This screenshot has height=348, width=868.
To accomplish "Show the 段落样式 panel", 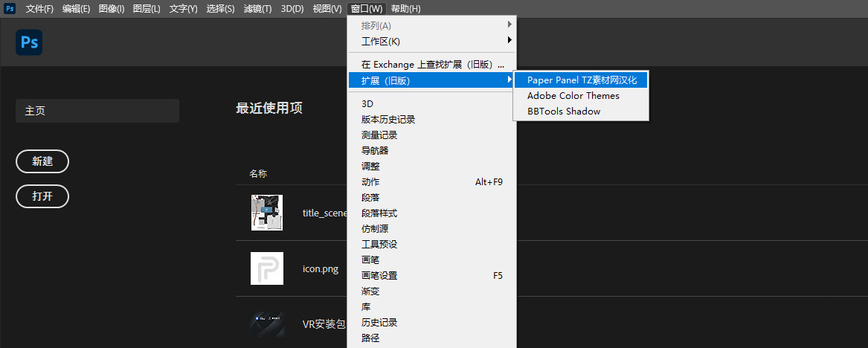I will [432, 213].
